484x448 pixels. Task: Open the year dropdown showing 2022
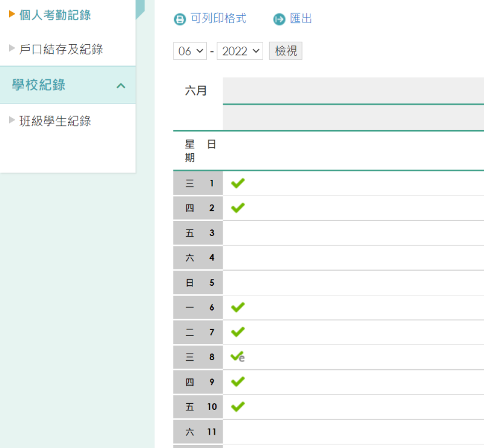point(240,51)
